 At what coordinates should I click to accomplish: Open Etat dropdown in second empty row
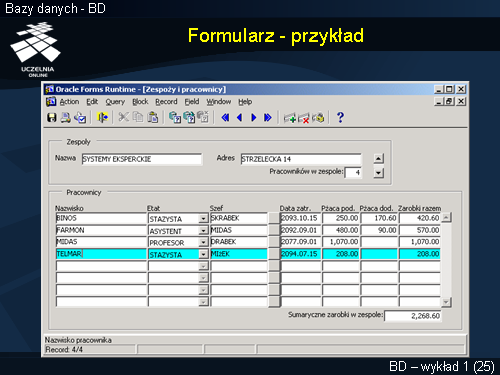203,278
